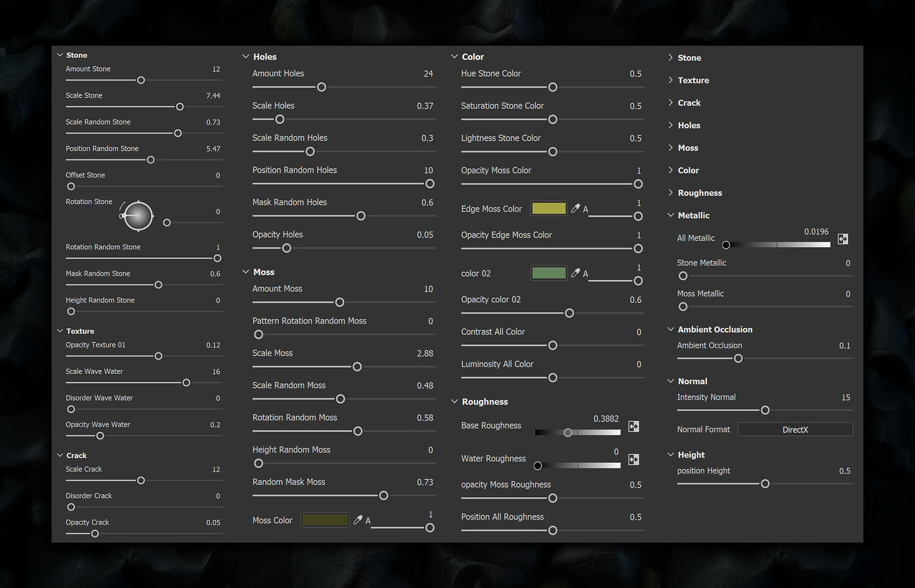The height and width of the screenshot is (588, 915).
Task: Click the Intensity Normal slider handle
Action: pos(765,411)
